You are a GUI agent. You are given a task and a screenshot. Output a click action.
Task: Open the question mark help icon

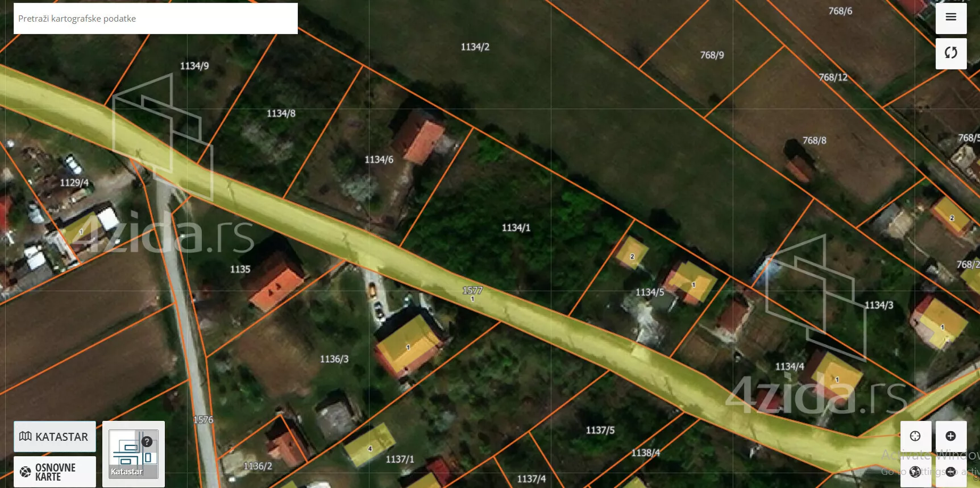coord(147,441)
